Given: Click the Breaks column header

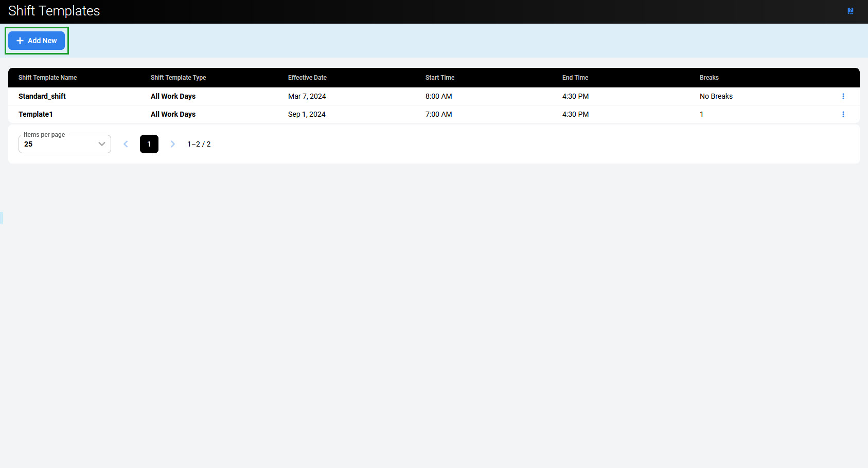Looking at the screenshot, I should tap(709, 78).
